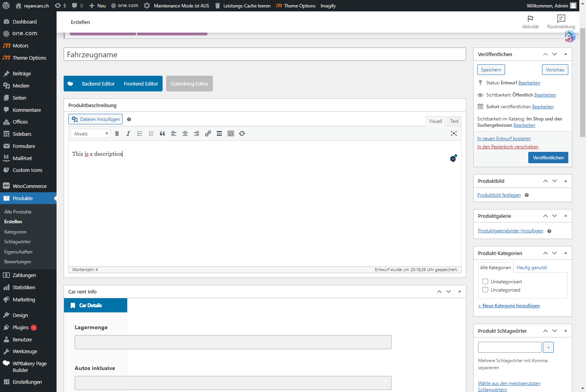This screenshot has height=392, width=586.
Task: Click the Speichern button
Action: [x=491, y=70]
